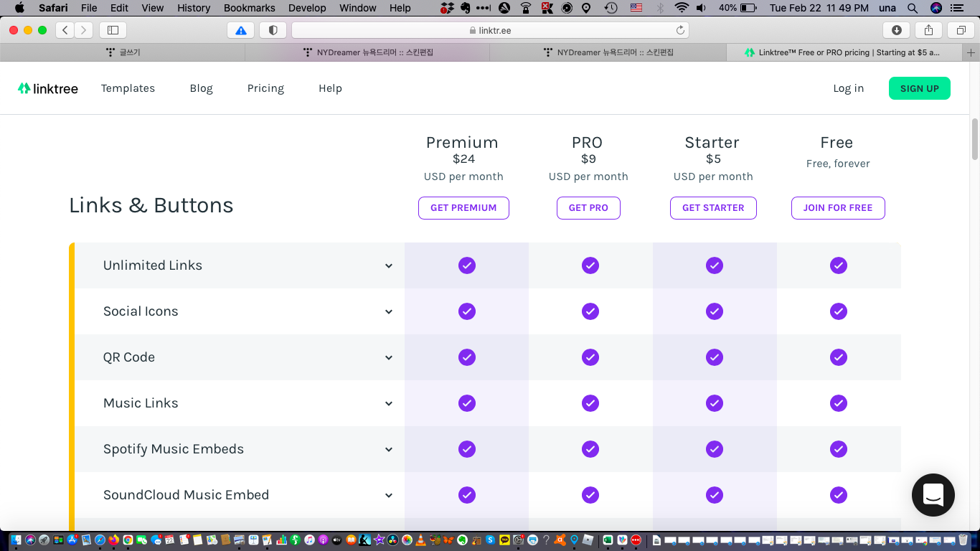This screenshot has height=551, width=980.
Task: Show Safari downloads
Action: [x=897, y=30]
